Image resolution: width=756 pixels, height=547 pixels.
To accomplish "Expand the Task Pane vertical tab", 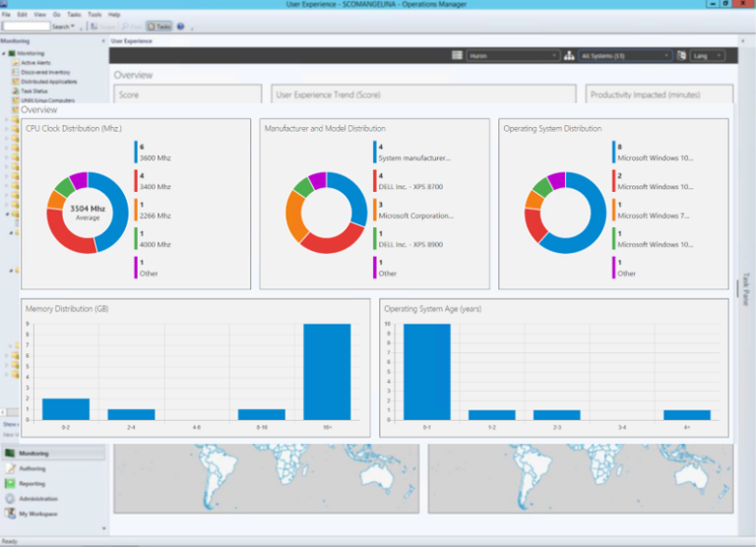I will tap(746, 289).
